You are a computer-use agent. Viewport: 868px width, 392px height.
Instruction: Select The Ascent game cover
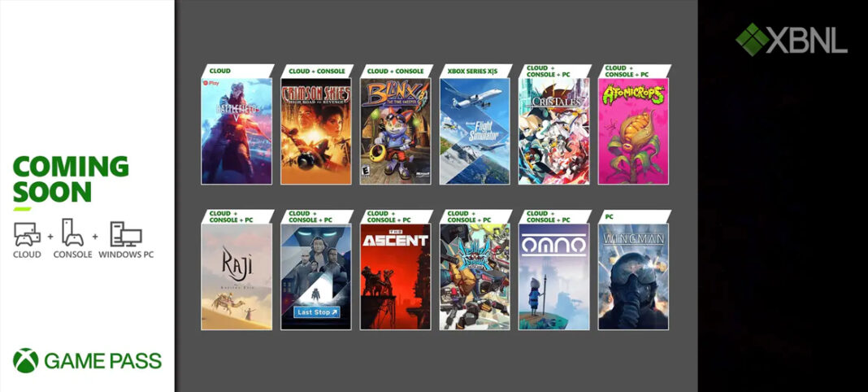(395, 277)
